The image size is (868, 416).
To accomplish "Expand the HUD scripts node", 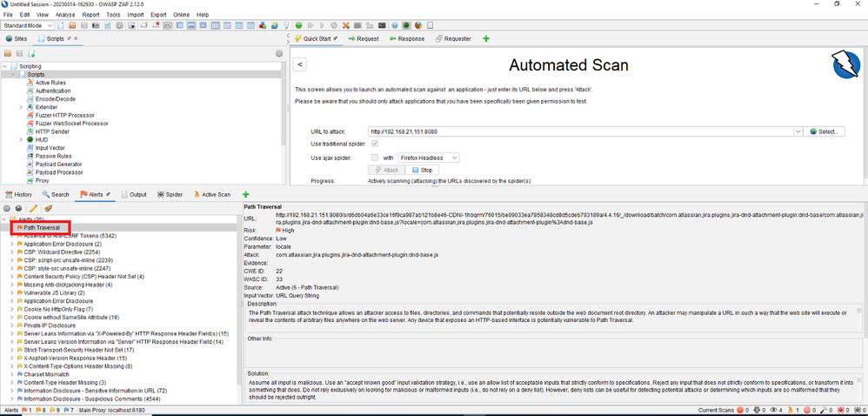I will [21, 139].
